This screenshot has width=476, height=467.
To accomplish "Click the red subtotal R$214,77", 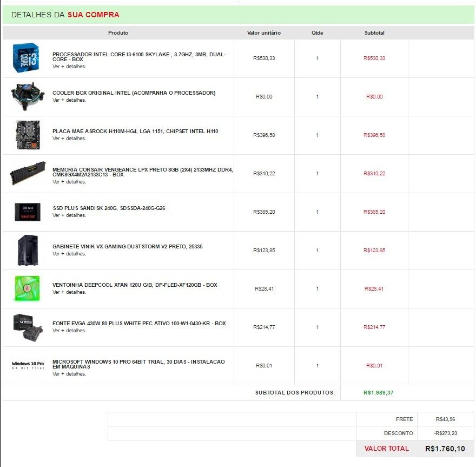I will [374, 327].
